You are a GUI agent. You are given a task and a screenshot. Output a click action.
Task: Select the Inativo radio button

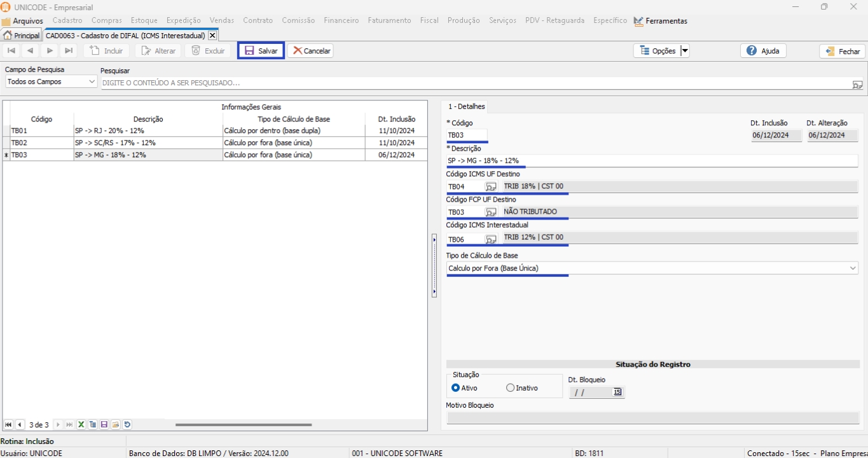511,388
